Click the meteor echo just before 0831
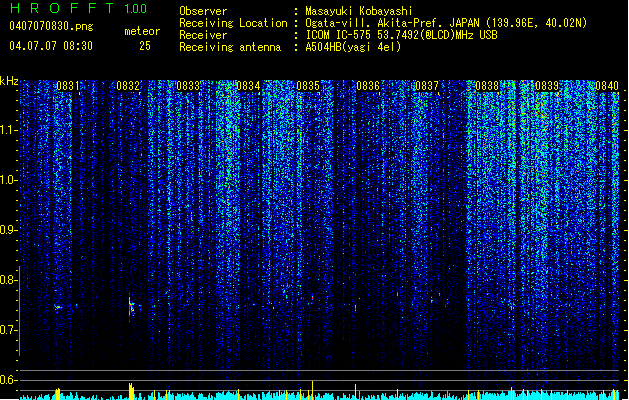Screen dimensions: 629x400 coord(58,308)
